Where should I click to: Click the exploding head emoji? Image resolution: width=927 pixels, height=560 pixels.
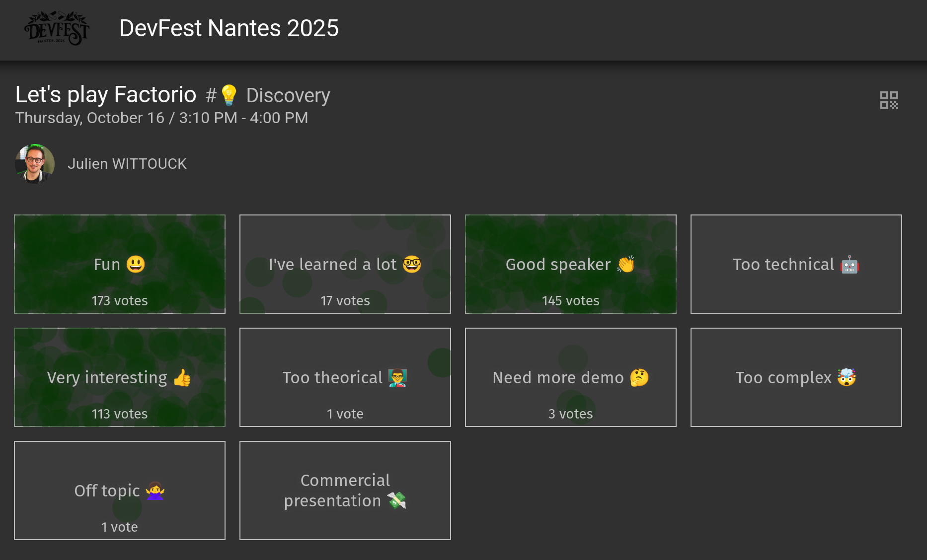click(x=847, y=378)
